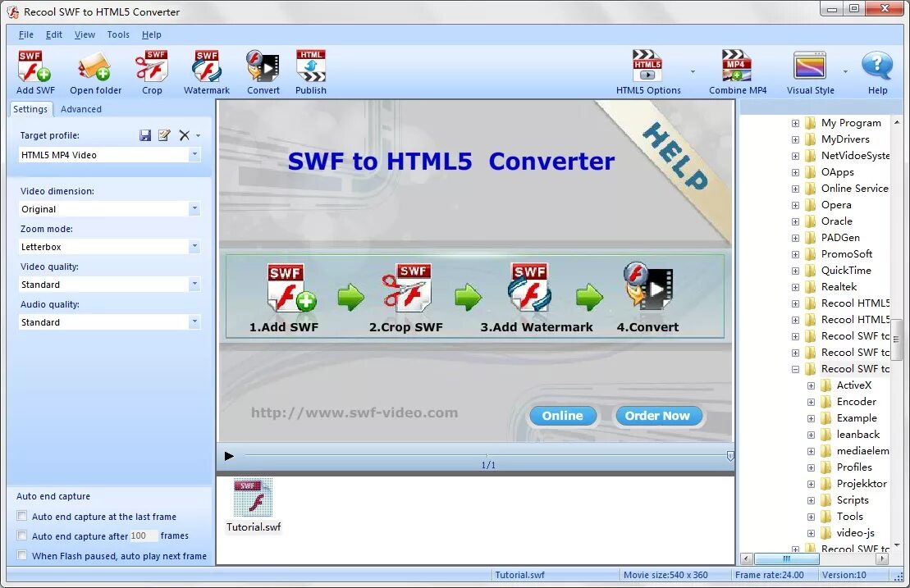Select the Example folder
This screenshot has height=588, width=910.
(856, 418)
